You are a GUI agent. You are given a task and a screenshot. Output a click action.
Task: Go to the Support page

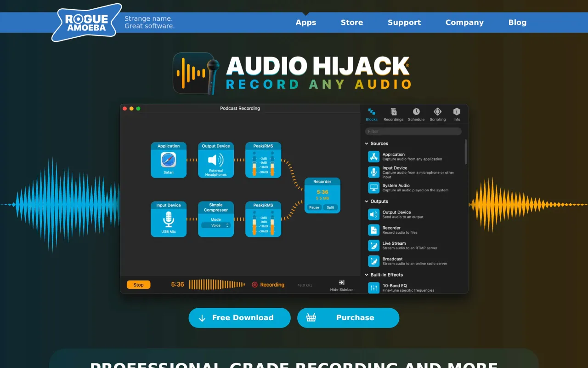(x=404, y=22)
